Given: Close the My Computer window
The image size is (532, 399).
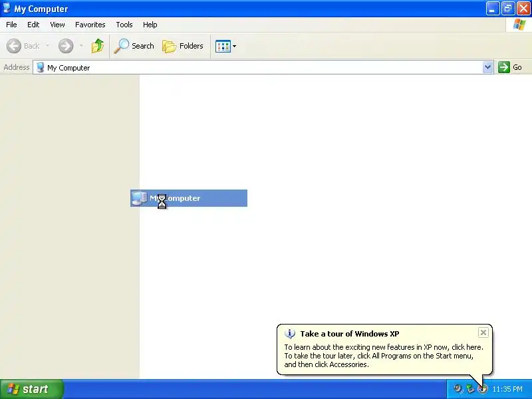Looking at the screenshot, I should click(x=523, y=9).
